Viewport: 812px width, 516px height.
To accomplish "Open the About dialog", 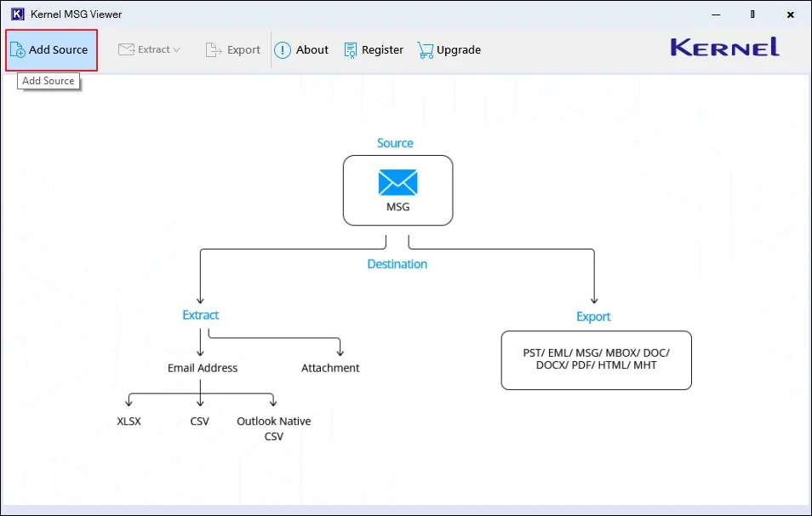I will 301,49.
